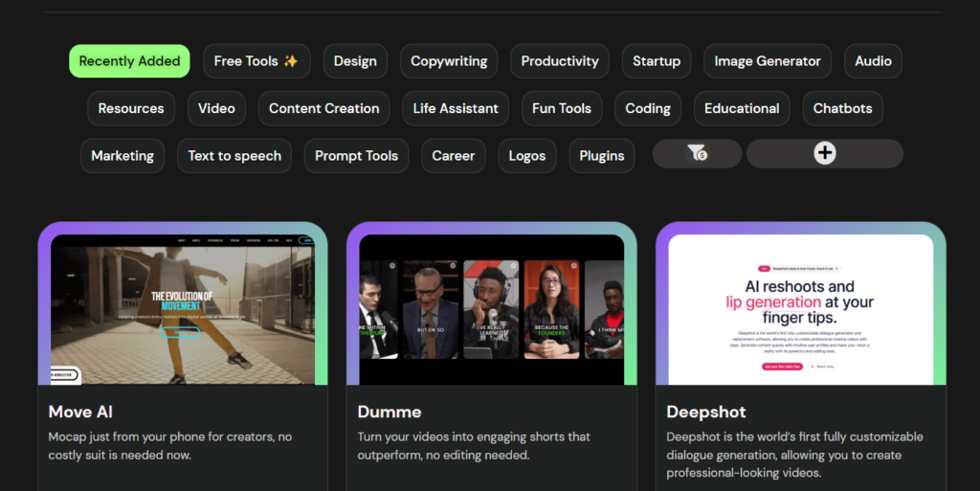
Task: Select Life Assistant category
Action: point(456,109)
